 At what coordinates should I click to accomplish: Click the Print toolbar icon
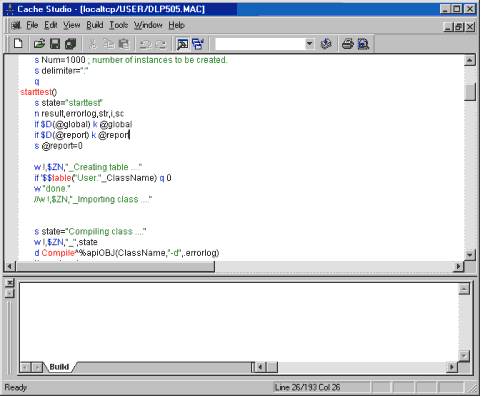tap(348, 44)
